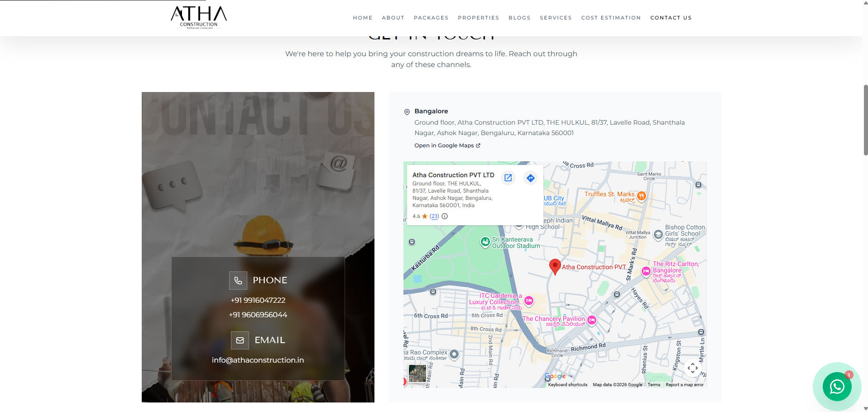Viewport: 868px width, 412px height.
Task: Click the Atha Construction logo
Action: point(199,18)
